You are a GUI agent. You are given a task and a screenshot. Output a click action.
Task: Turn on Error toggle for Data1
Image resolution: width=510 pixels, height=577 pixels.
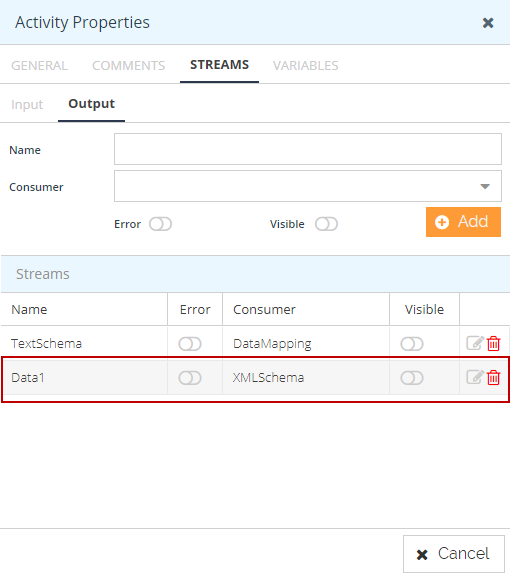click(190, 378)
